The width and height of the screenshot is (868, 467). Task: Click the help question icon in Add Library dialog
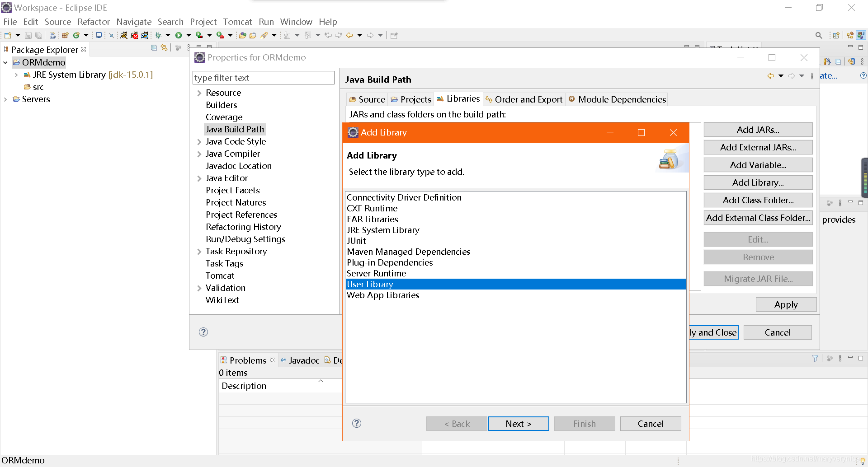[x=357, y=423]
